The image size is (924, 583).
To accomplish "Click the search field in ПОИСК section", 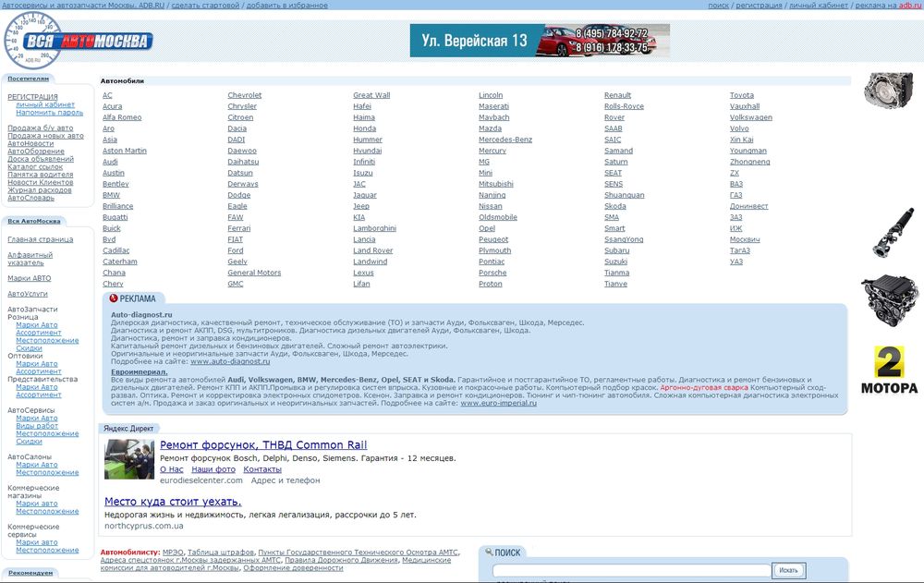I will tap(632, 571).
